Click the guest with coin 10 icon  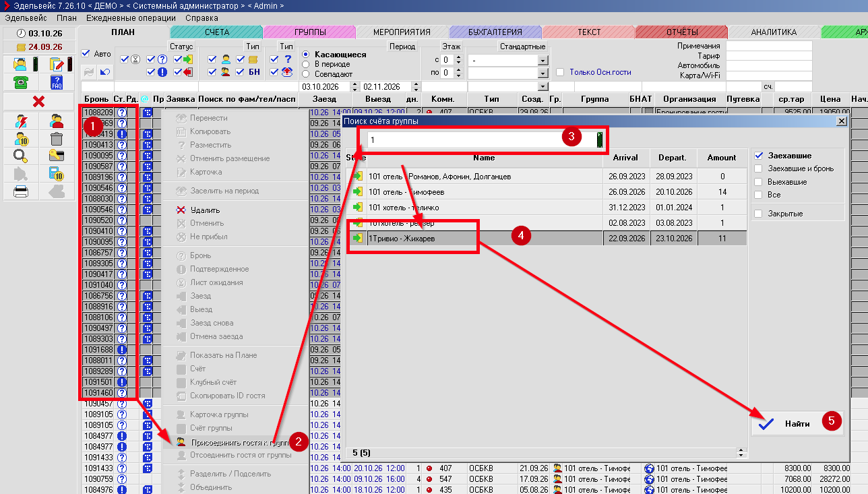(21, 139)
